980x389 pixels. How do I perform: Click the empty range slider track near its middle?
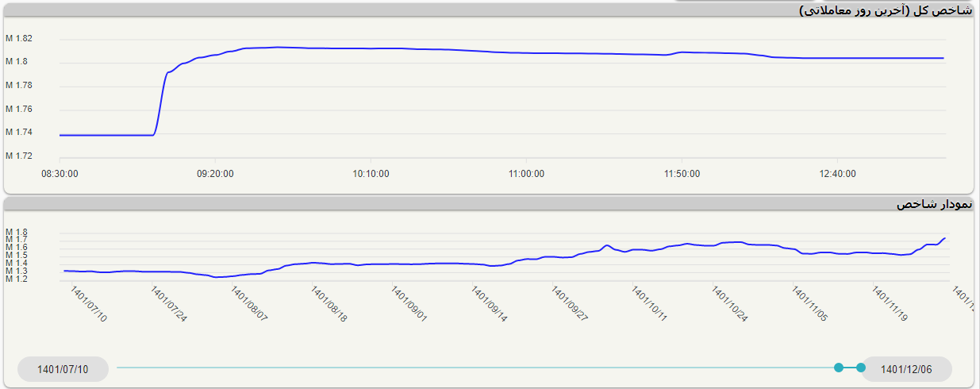point(476,368)
